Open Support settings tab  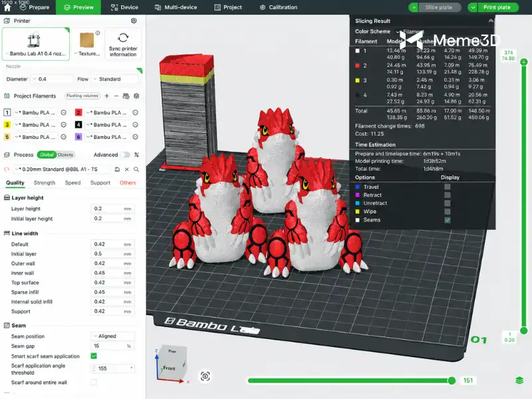pos(100,183)
